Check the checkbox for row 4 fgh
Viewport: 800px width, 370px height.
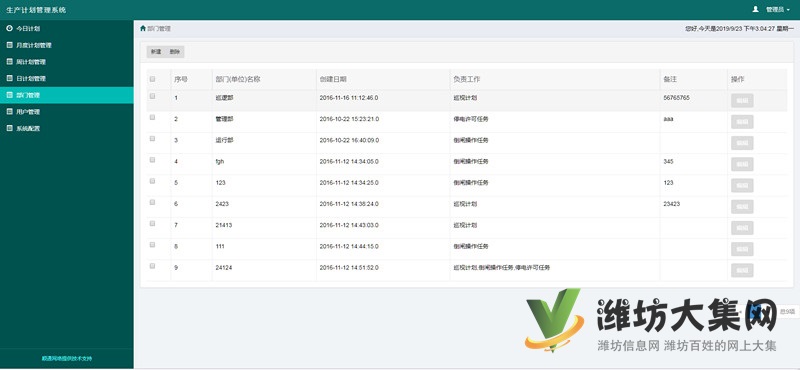152,160
